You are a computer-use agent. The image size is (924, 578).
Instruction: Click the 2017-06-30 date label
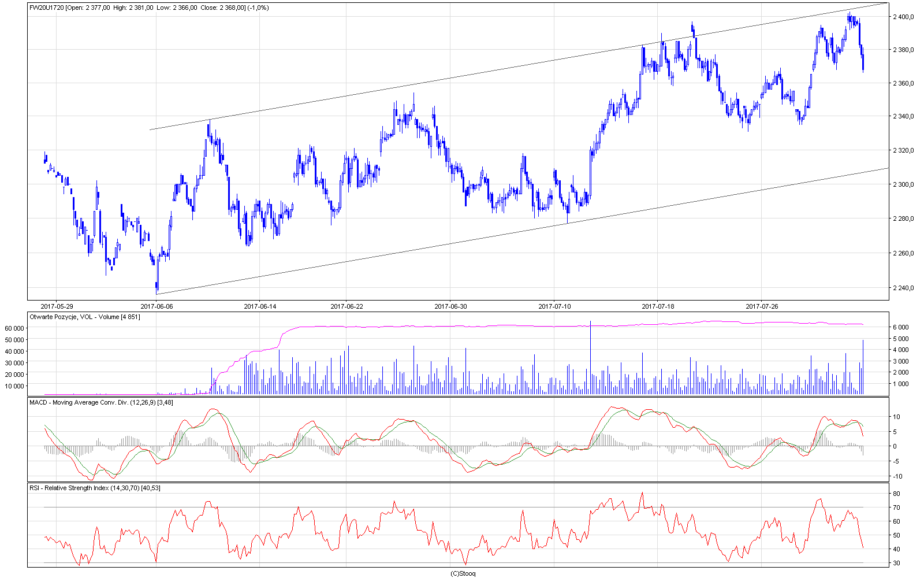click(x=450, y=306)
